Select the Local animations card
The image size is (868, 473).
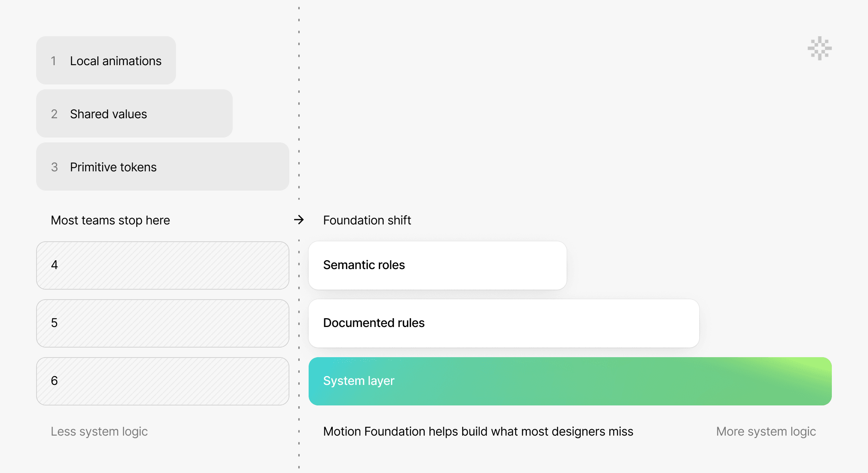point(106,60)
